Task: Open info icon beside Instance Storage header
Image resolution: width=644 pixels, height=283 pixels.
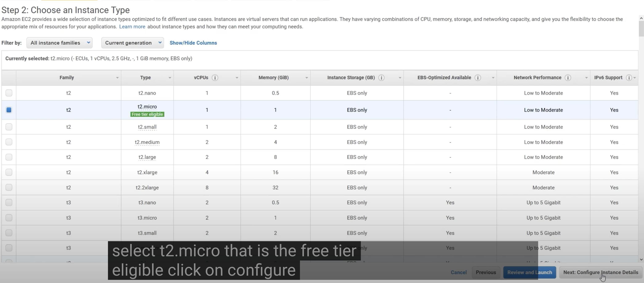Action: (x=381, y=78)
